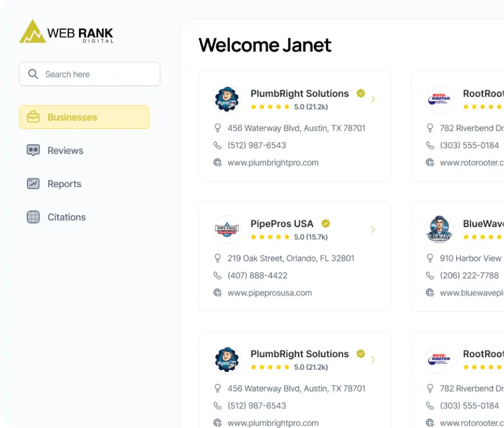Image resolution: width=504 pixels, height=428 pixels.
Task: Click the 456 Waterway Blvd address in first card
Action: pyautogui.click(x=296, y=128)
